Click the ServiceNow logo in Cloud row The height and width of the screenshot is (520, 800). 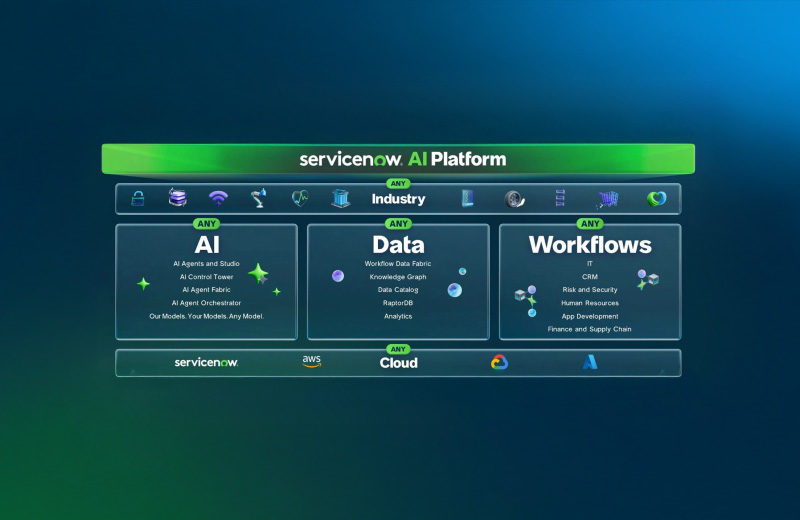[x=207, y=362]
